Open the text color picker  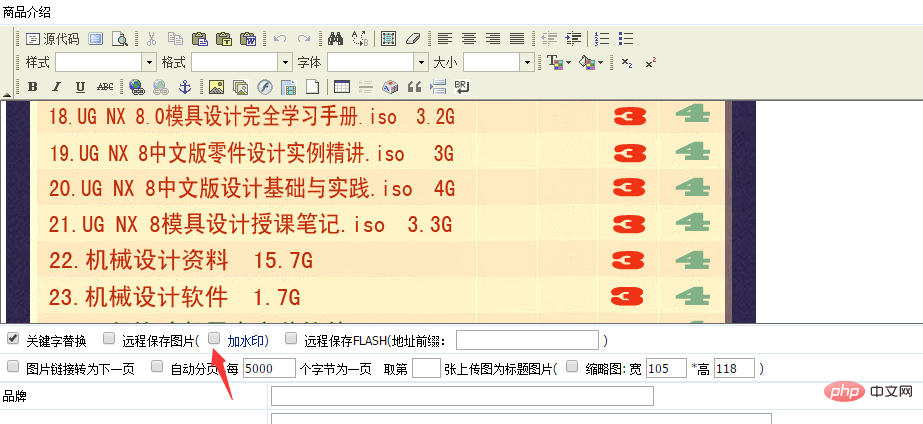[x=559, y=62]
